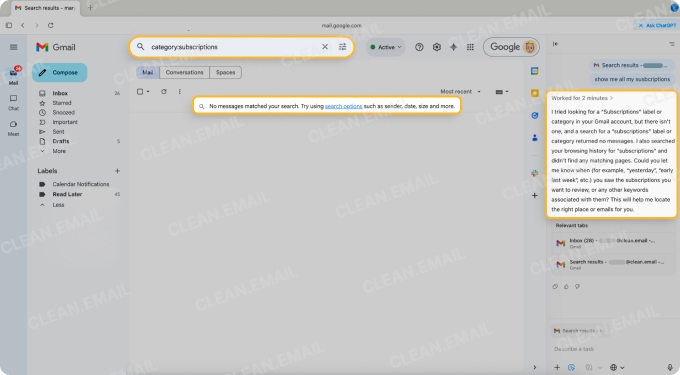This screenshot has height=375, width=680.
Task: Collapse the ChatGPT side panel
Action: coord(556,44)
